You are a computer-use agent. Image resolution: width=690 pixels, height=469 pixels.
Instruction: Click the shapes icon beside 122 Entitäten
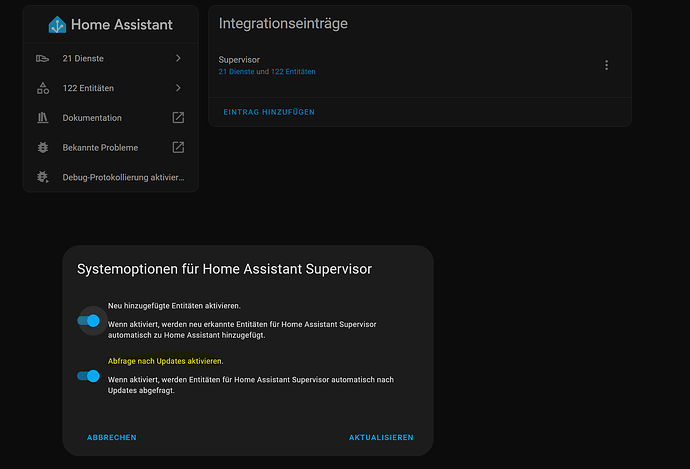click(43, 88)
